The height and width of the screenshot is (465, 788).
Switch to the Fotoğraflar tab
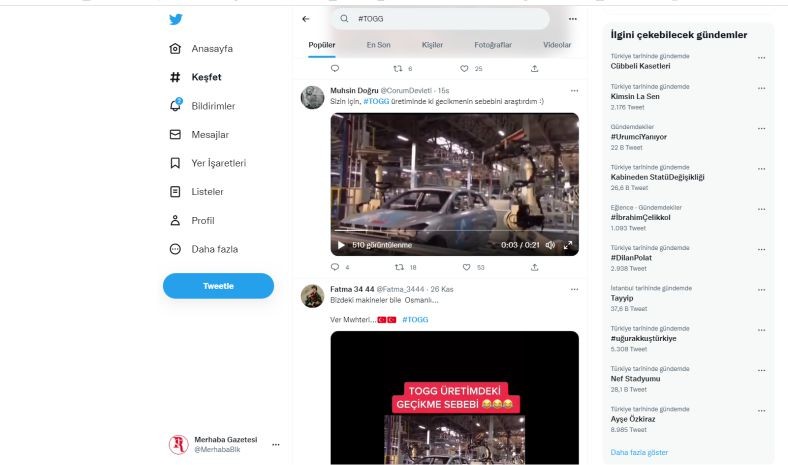click(x=493, y=45)
